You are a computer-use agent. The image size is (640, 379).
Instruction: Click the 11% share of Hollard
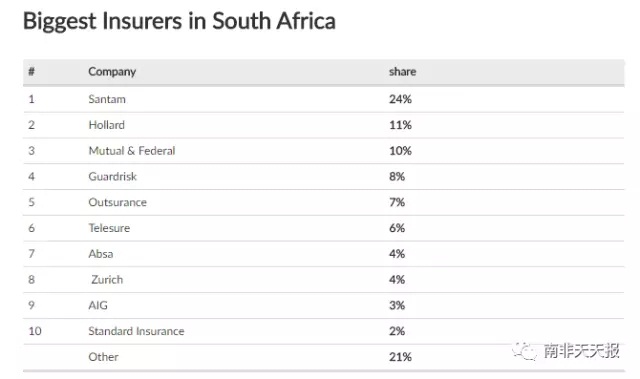400,125
